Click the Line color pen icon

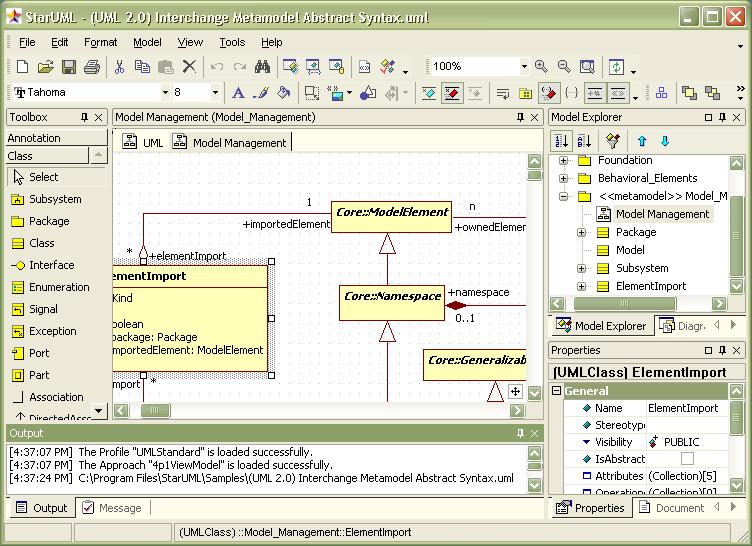point(261,93)
